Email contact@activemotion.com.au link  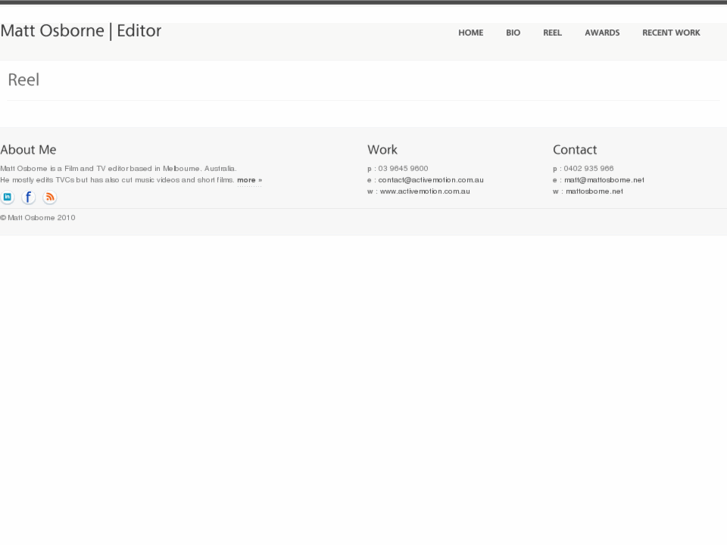point(431,180)
